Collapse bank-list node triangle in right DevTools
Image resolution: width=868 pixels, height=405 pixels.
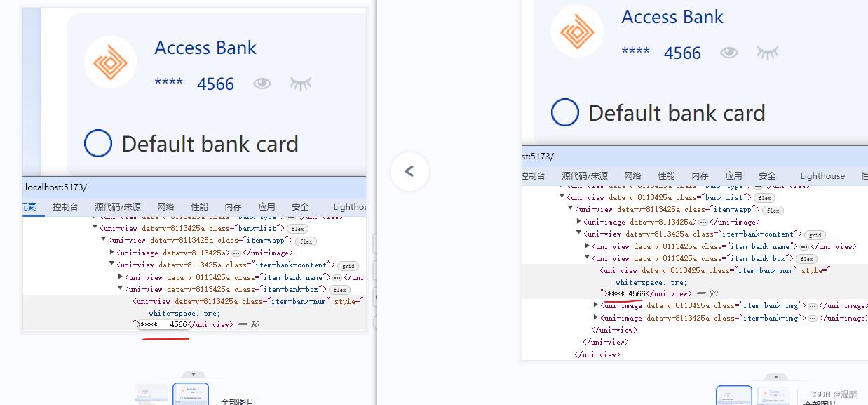[562, 197]
